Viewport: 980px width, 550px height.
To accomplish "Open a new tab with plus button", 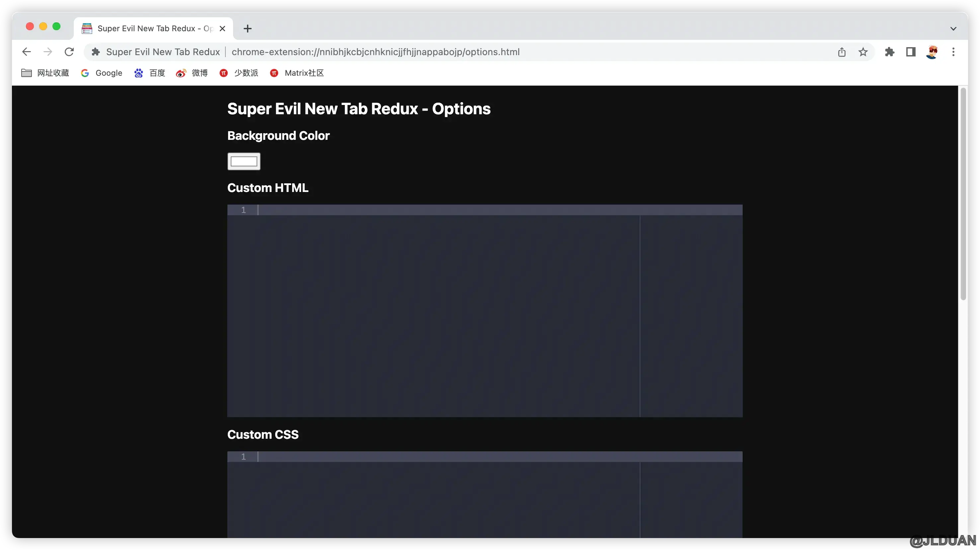I will click(x=248, y=29).
